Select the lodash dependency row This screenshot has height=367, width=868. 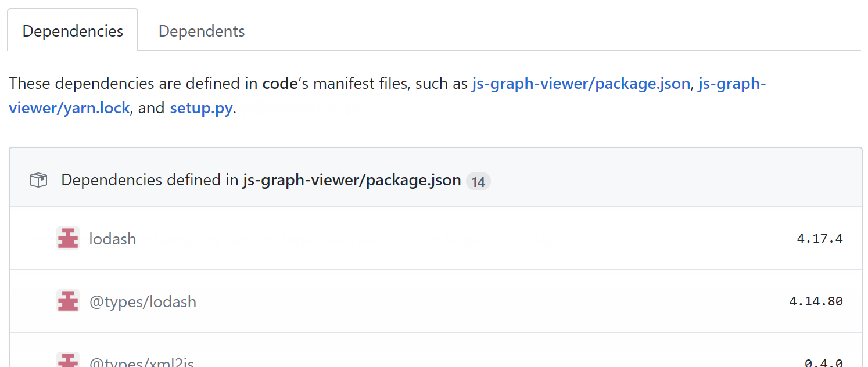pyautogui.click(x=407, y=238)
